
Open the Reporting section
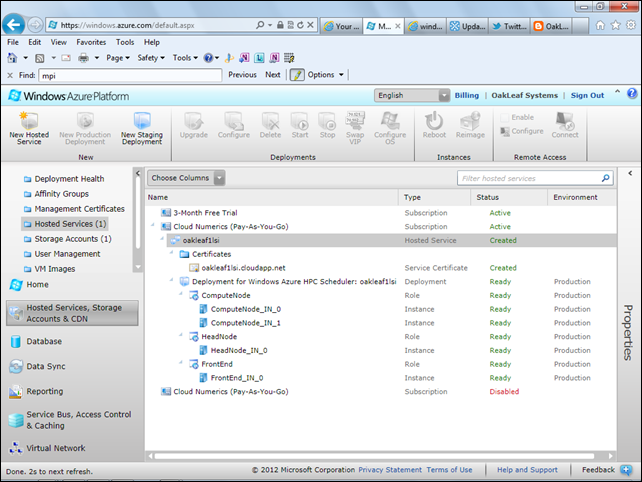click(x=45, y=391)
